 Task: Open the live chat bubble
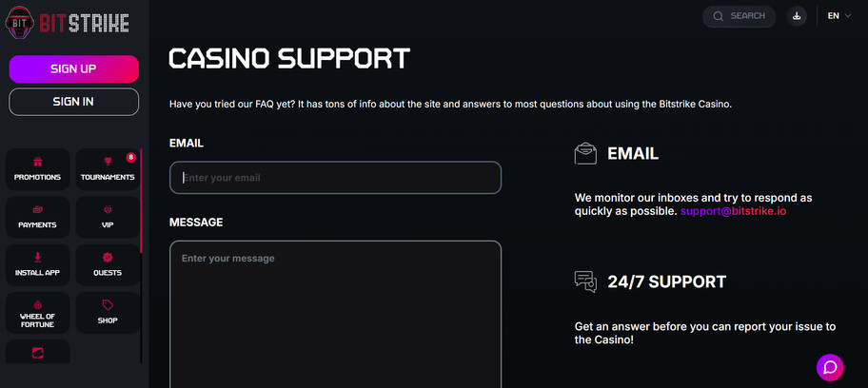(x=830, y=367)
